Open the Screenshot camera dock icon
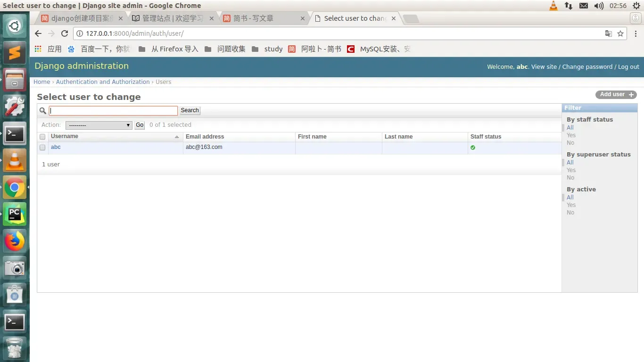This screenshot has width=644, height=362. [15, 269]
